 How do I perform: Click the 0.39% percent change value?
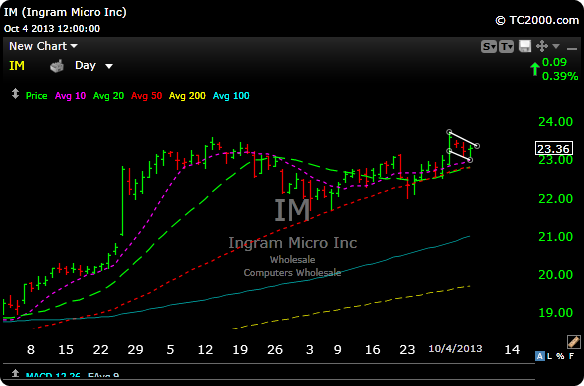click(x=560, y=76)
